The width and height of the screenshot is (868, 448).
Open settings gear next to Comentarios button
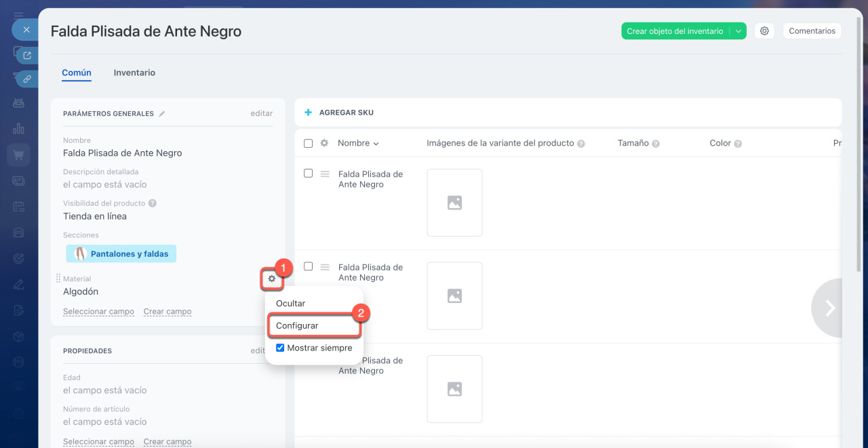[764, 31]
